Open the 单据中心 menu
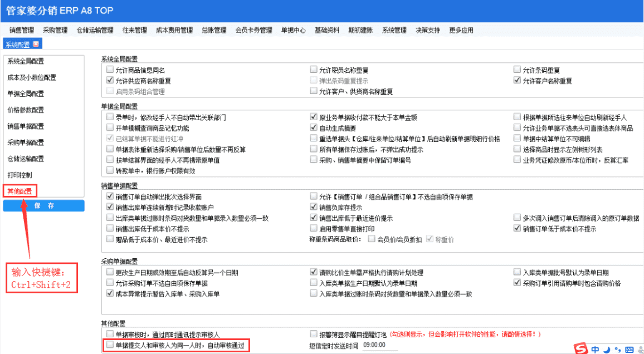Image resolution: width=644 pixels, height=354 pixels. tap(293, 30)
